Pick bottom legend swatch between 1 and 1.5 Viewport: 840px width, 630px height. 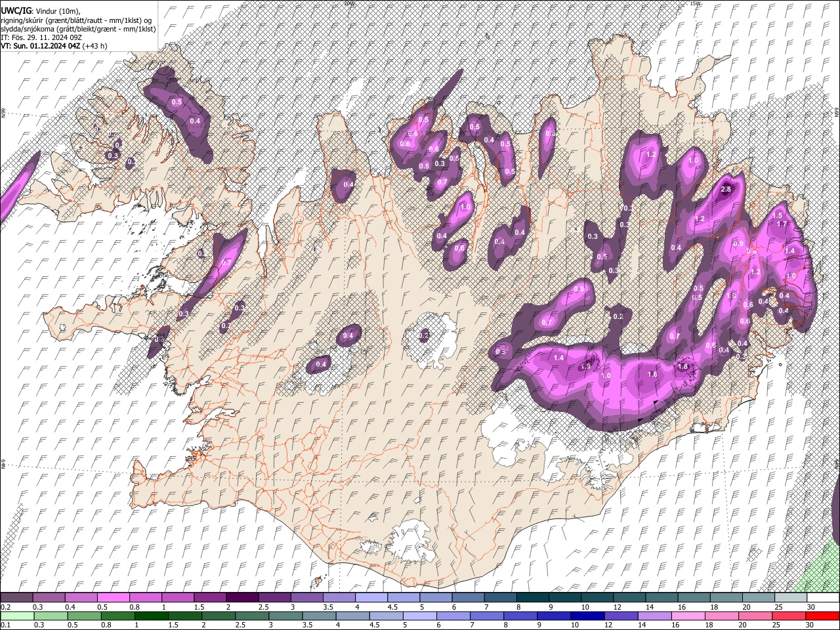coord(151,616)
